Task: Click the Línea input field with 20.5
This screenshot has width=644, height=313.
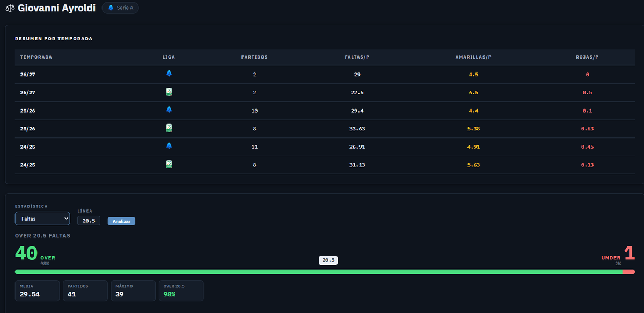Action: point(89,221)
